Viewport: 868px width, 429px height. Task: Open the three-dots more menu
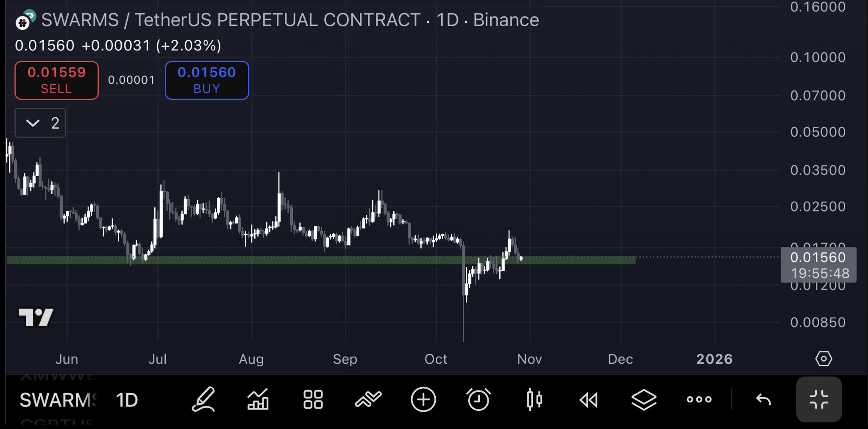point(699,399)
